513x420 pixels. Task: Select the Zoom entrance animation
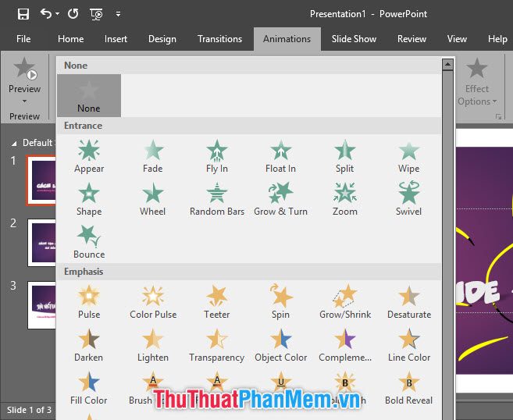(345, 198)
